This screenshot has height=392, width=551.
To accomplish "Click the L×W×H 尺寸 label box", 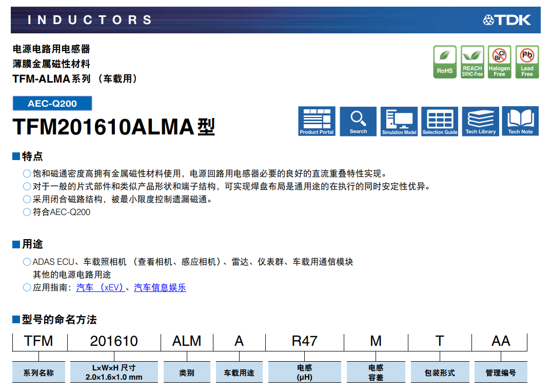I will coord(114,373).
